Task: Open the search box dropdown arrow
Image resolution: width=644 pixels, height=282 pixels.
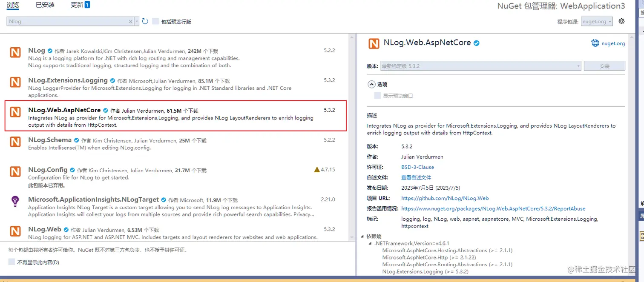Action: click(137, 21)
